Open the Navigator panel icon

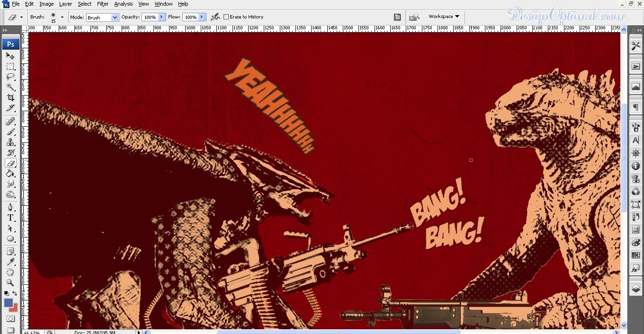[635, 153]
